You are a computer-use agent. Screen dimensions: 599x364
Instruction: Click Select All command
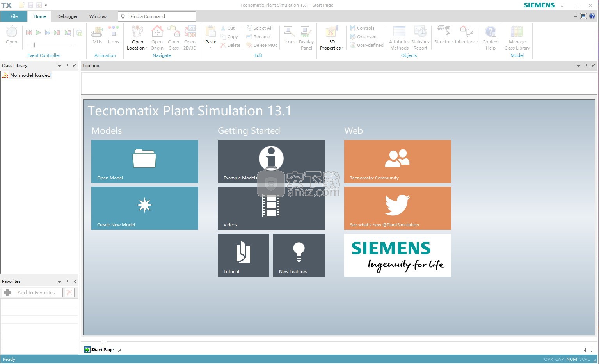click(x=260, y=28)
